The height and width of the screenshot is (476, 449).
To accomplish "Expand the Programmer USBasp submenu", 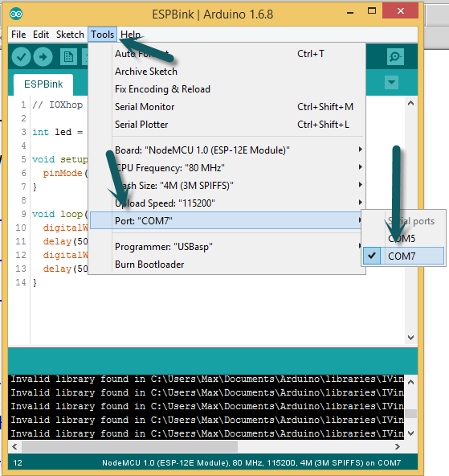I will 227,247.
